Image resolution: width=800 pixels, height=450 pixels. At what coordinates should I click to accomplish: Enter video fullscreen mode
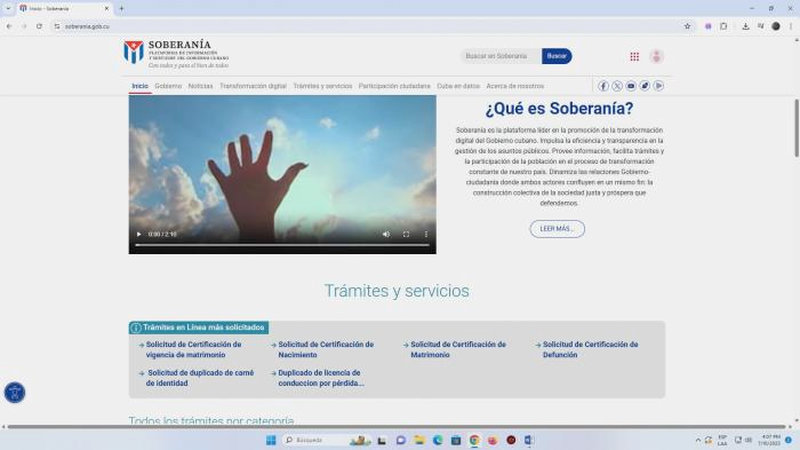tap(406, 234)
